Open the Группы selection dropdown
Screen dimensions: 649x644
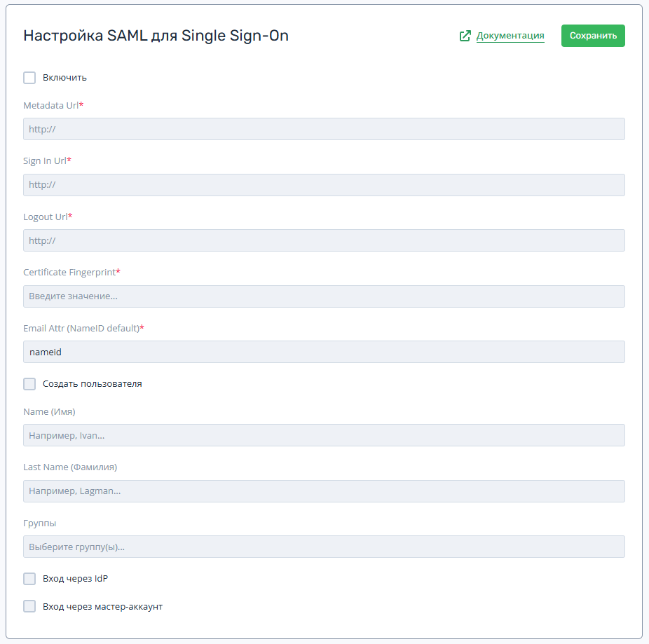324,547
